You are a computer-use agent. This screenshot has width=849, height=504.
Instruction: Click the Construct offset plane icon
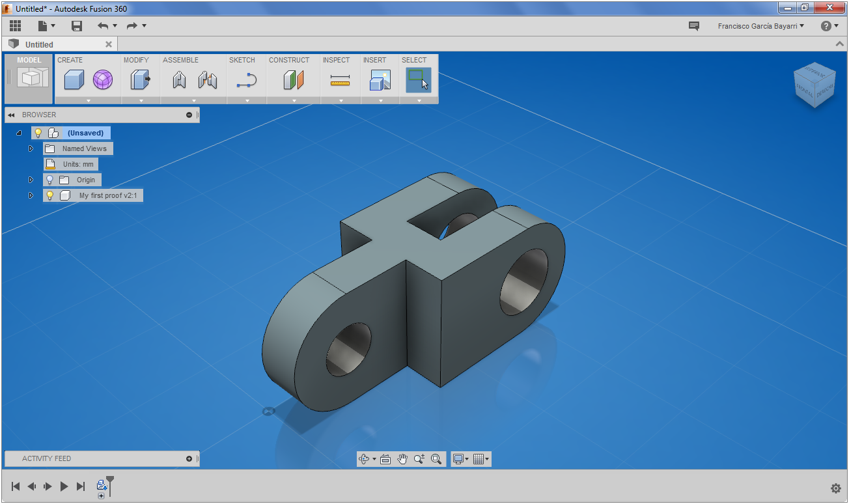pyautogui.click(x=294, y=80)
